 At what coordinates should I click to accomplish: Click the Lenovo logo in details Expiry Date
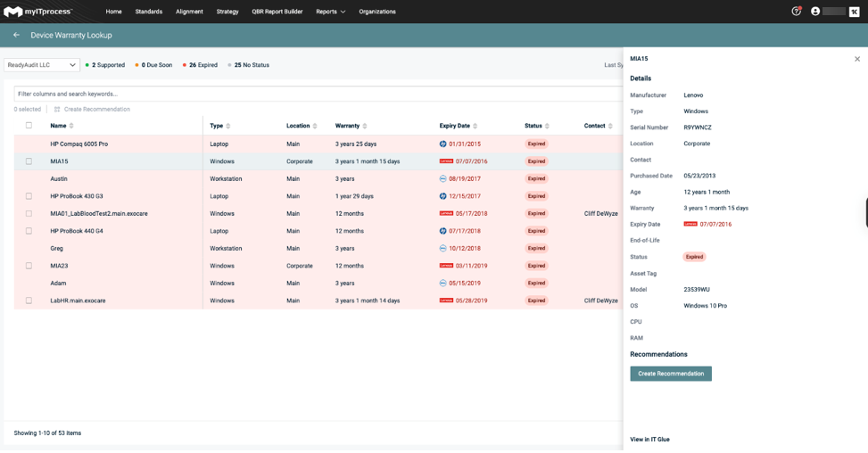tap(690, 224)
